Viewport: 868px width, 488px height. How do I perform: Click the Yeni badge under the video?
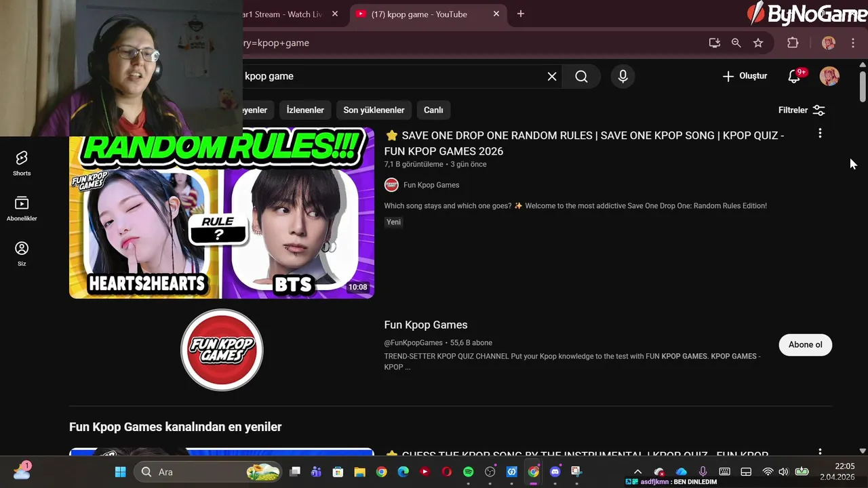394,222
